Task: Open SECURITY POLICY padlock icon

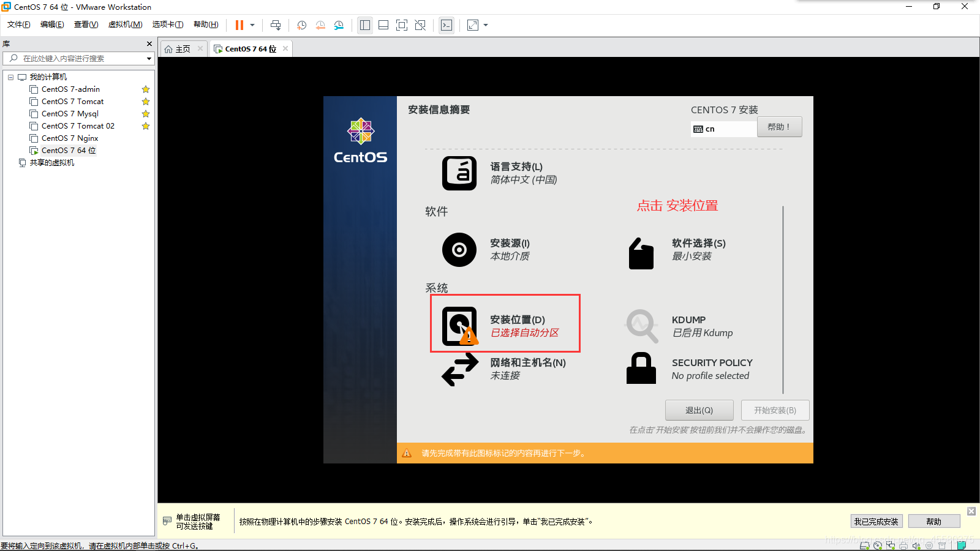Action: pyautogui.click(x=641, y=368)
